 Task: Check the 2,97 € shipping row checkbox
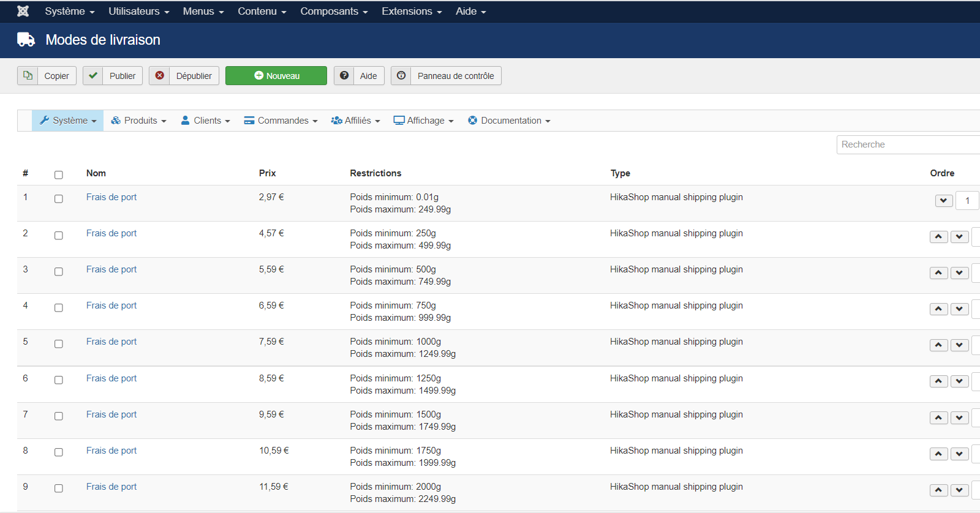[x=59, y=199]
